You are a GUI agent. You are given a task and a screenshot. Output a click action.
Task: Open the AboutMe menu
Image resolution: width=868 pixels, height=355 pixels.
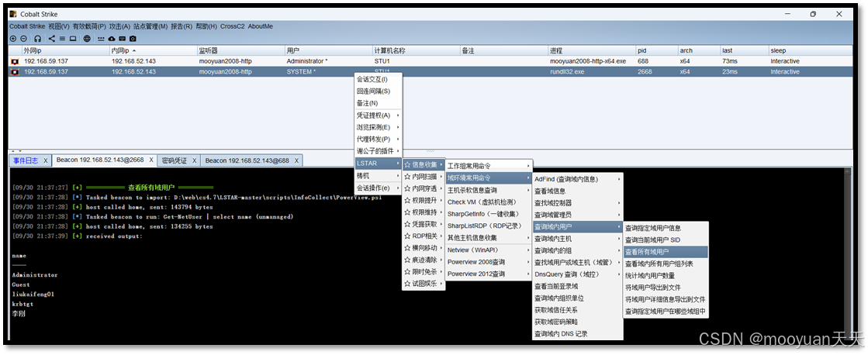coord(260,26)
